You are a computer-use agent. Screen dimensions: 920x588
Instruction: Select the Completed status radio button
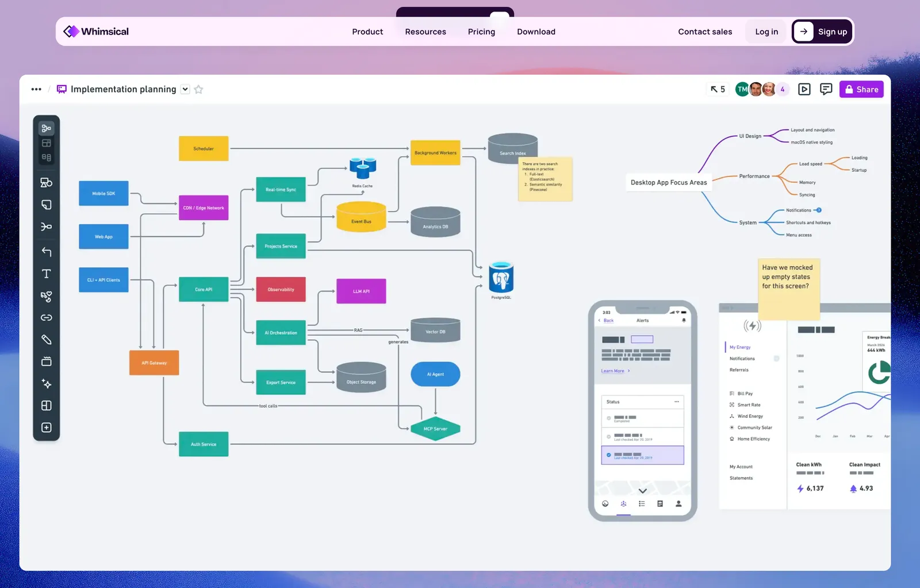(x=609, y=418)
